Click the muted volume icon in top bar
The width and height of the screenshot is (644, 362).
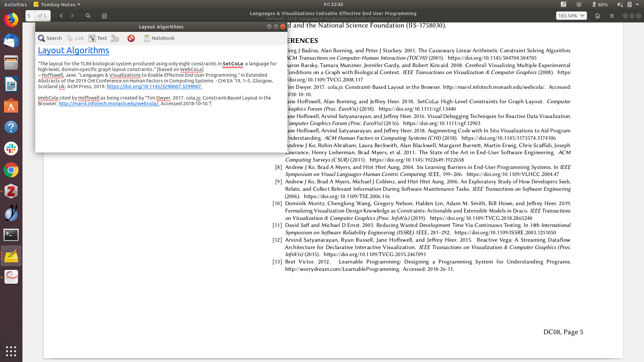pos(620,4)
